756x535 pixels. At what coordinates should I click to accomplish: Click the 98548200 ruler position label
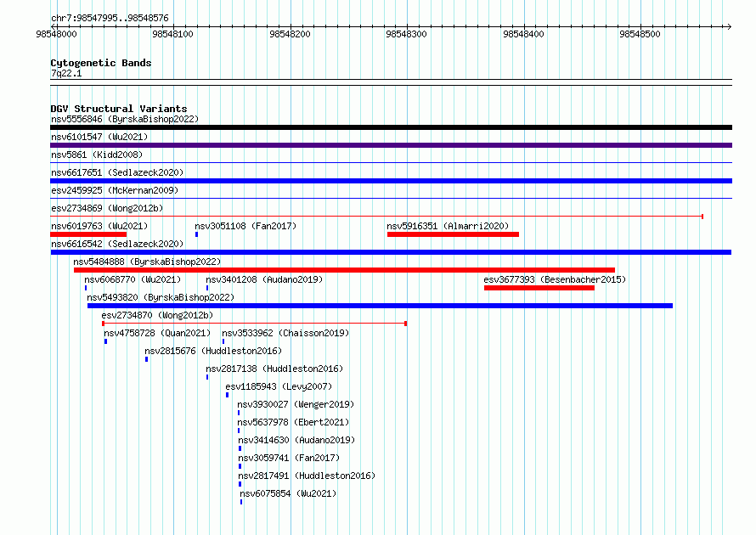pyautogui.click(x=290, y=34)
